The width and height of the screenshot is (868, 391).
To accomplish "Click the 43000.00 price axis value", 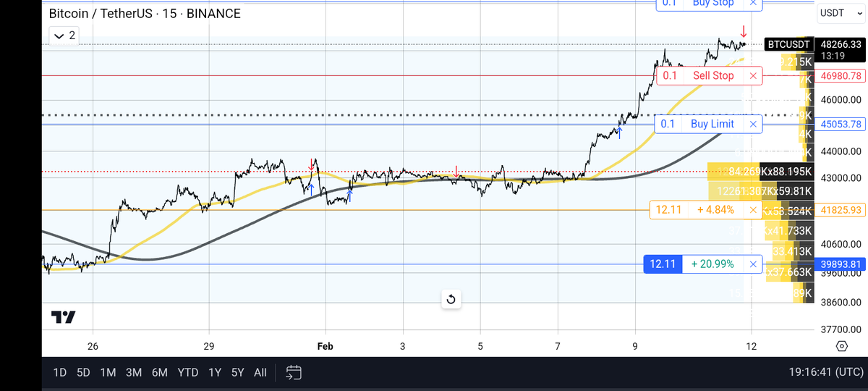I will (x=841, y=177).
